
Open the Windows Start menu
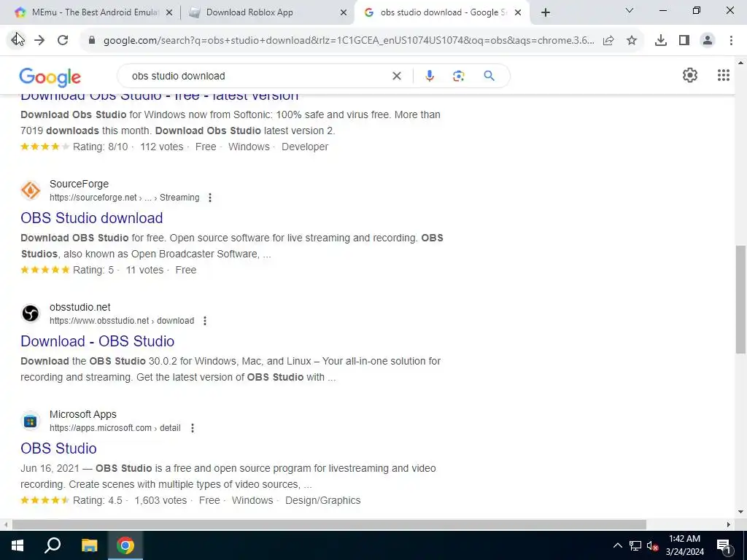click(18, 545)
